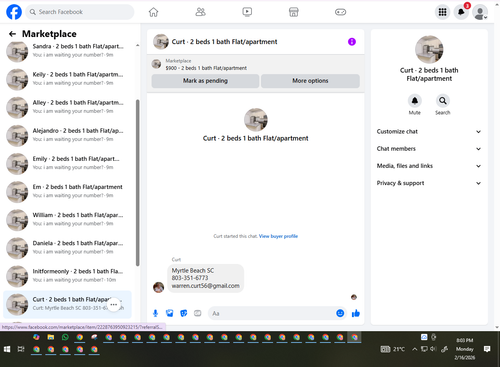Expand Chat members section
Screen dimensions: 500x367
click(x=429, y=149)
